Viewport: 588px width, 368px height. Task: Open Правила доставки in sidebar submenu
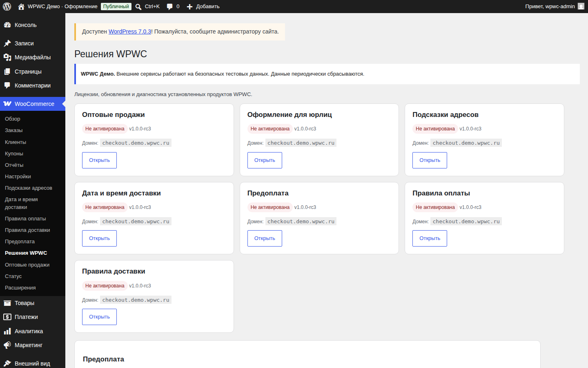27,230
